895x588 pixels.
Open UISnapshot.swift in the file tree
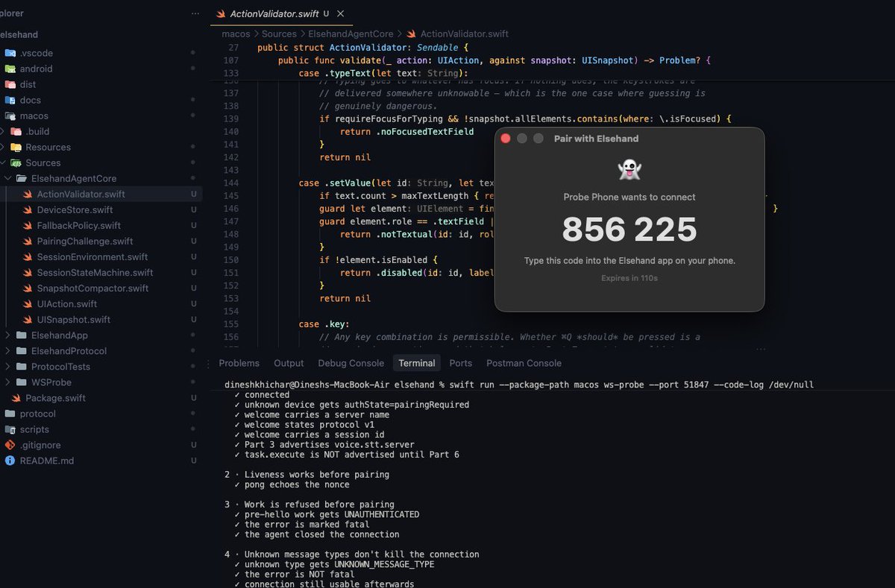tap(74, 320)
